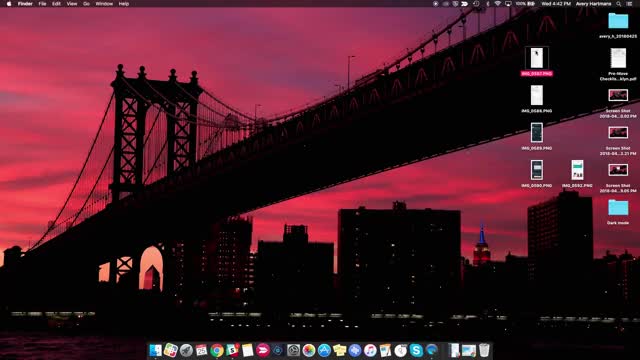Open Time Machine menu bar icon
Screen dimensions: 640x360
(x=476, y=4)
